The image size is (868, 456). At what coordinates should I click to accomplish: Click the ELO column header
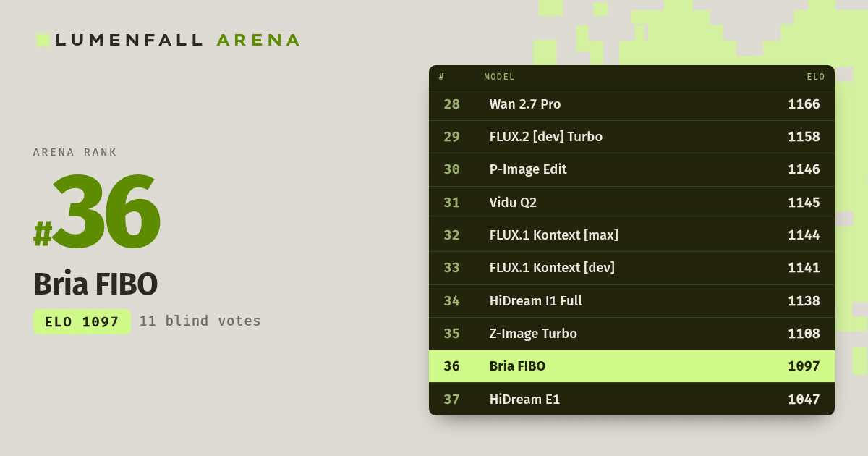pyautogui.click(x=816, y=77)
